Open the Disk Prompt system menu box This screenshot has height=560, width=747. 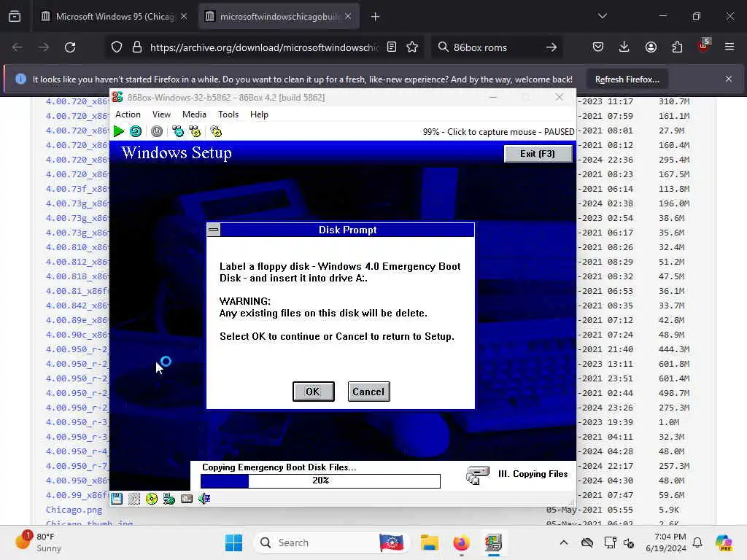214,230
